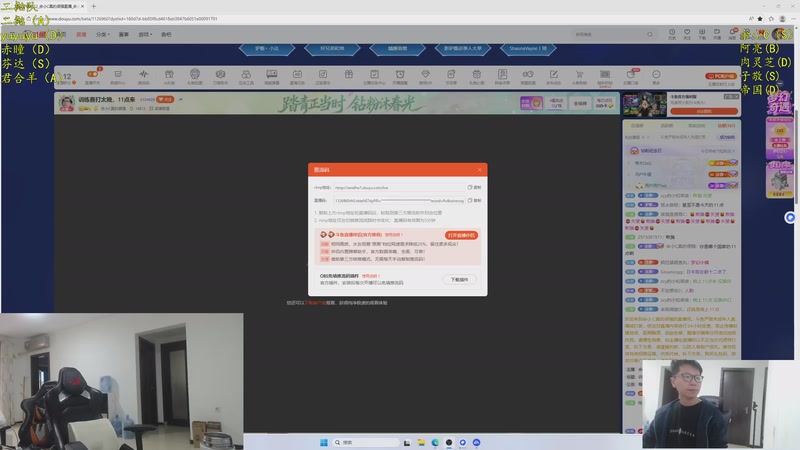
Task: Click the orange 打开直播伴侣 button
Action: pyautogui.click(x=461, y=235)
